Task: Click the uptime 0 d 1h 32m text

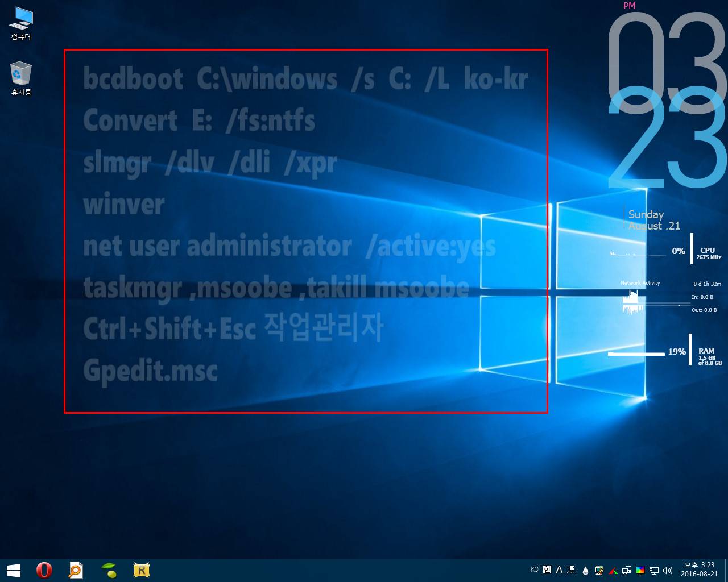Action: (707, 284)
